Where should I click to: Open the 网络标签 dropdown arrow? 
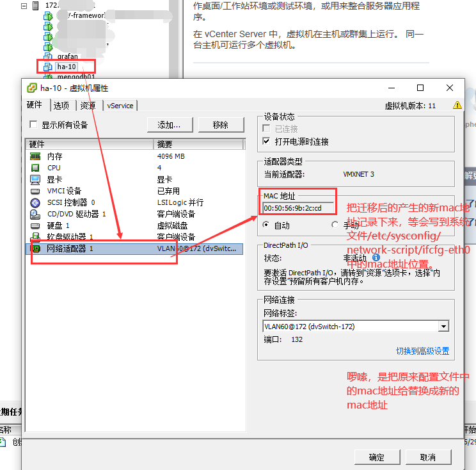pyautogui.click(x=443, y=327)
